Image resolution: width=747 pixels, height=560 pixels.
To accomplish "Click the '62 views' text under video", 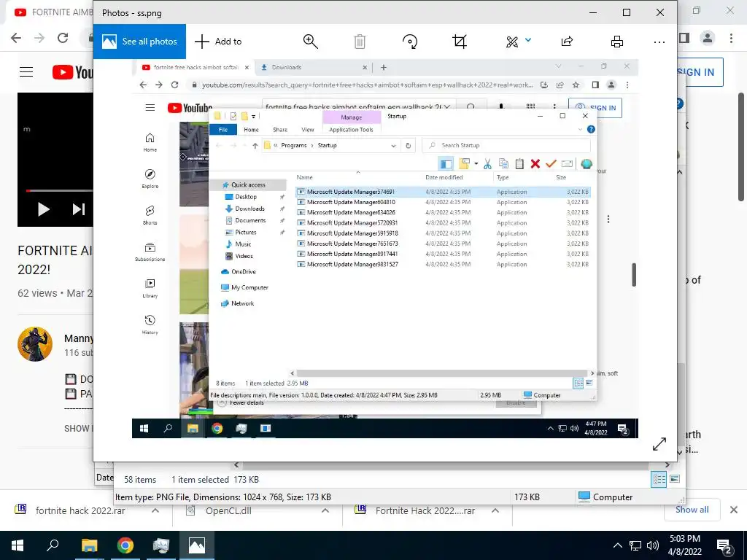I will click(37, 293).
